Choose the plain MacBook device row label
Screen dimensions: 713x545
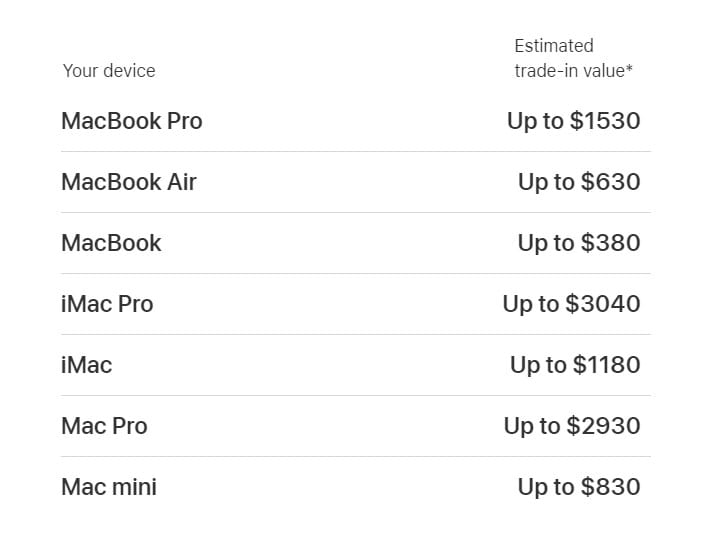point(111,243)
